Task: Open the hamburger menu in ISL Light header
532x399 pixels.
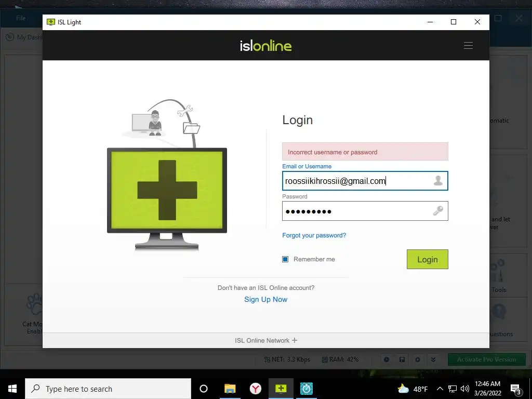Action: (468, 46)
